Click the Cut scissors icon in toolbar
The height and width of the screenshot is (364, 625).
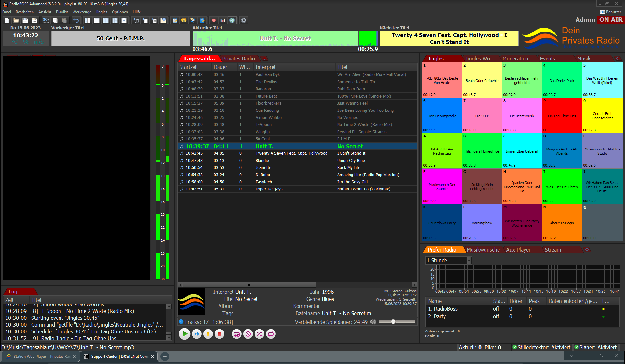(x=46, y=20)
